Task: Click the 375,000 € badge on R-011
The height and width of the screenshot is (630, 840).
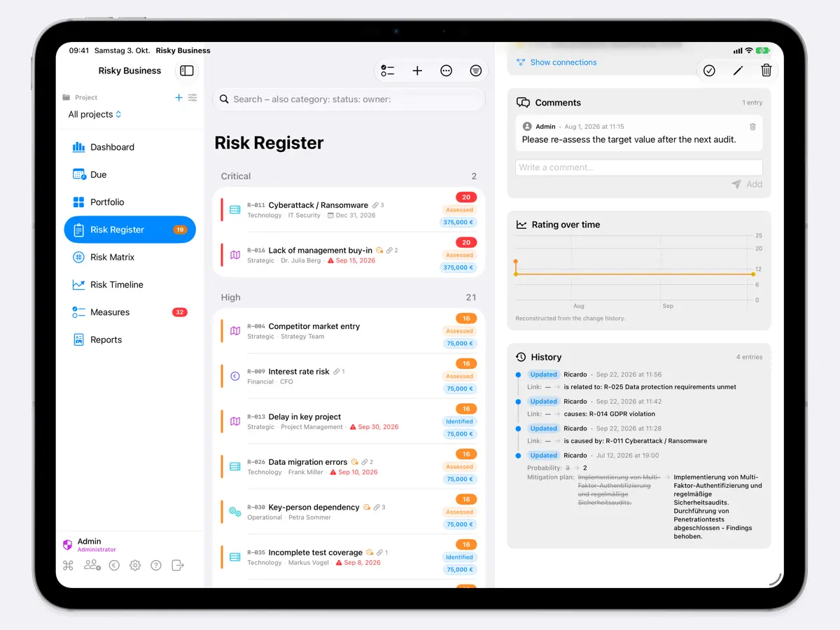Action: (x=458, y=223)
